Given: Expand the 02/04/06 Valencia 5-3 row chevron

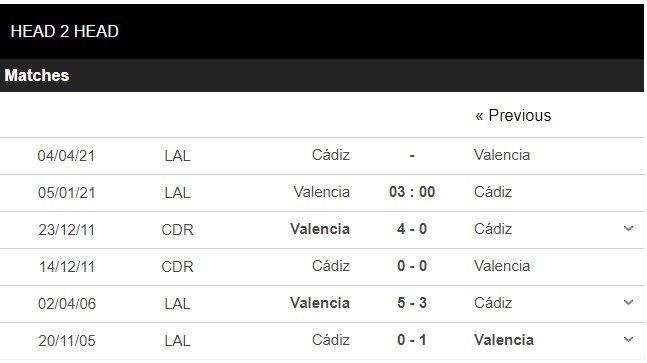Looking at the screenshot, I should tap(628, 302).
